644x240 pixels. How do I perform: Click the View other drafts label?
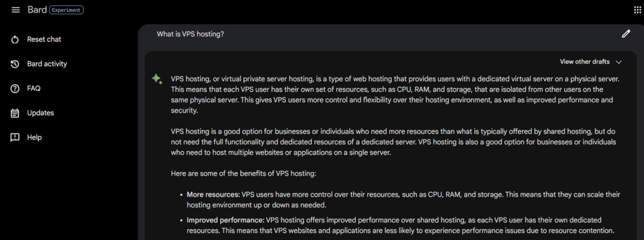[x=584, y=62]
